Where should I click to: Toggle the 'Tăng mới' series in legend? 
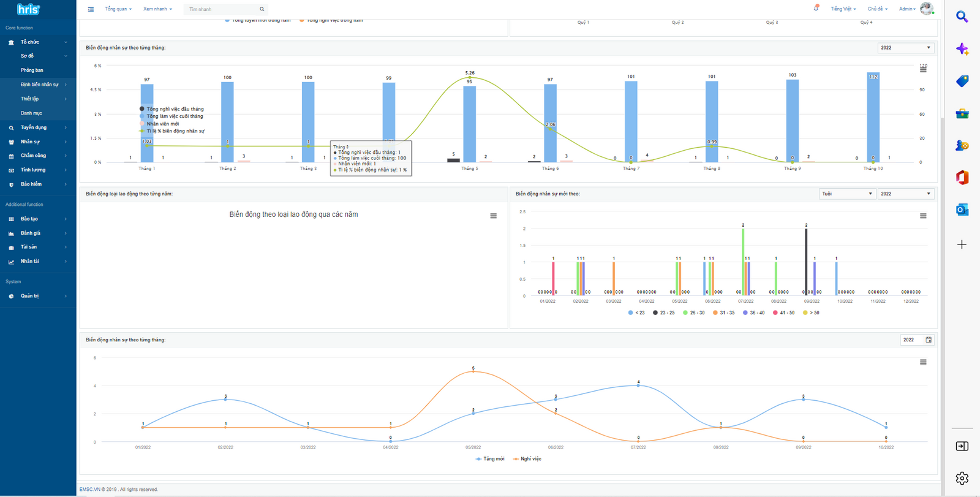pyautogui.click(x=490, y=459)
